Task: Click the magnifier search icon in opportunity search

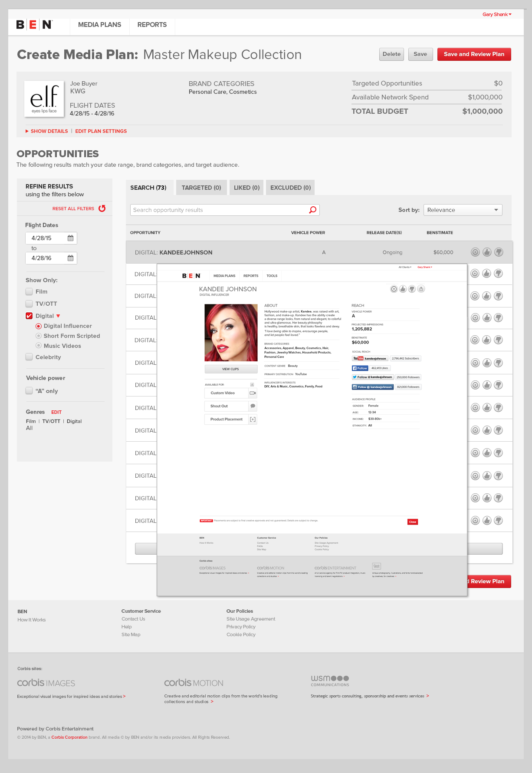Action: (x=312, y=210)
